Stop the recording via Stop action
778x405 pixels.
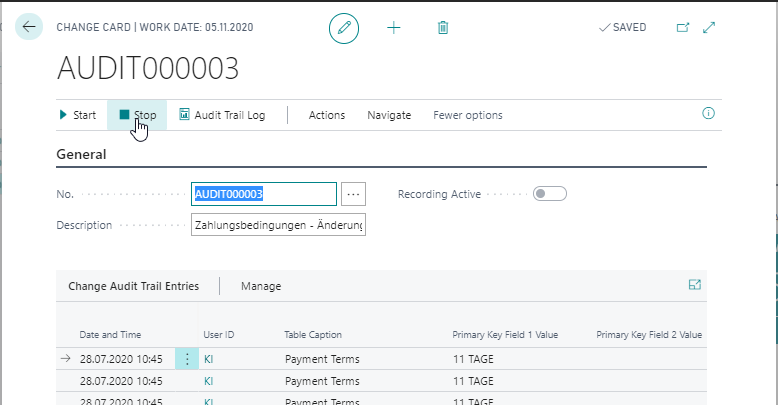137,115
